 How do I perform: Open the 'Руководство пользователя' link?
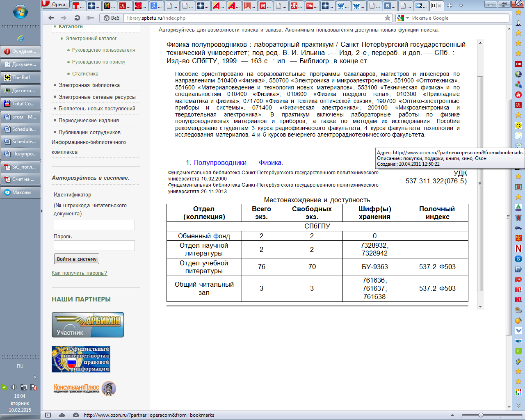tap(104, 50)
